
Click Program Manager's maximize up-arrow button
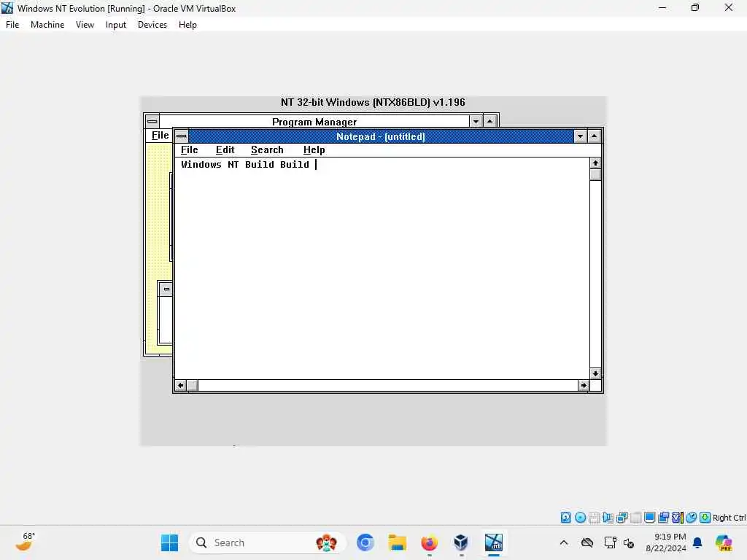(x=489, y=121)
